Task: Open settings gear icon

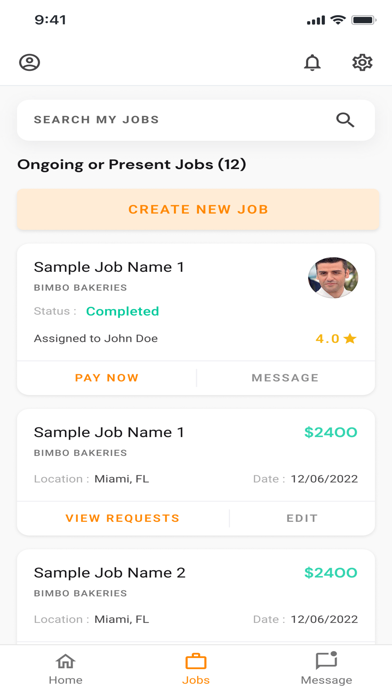Action: pos(362,62)
